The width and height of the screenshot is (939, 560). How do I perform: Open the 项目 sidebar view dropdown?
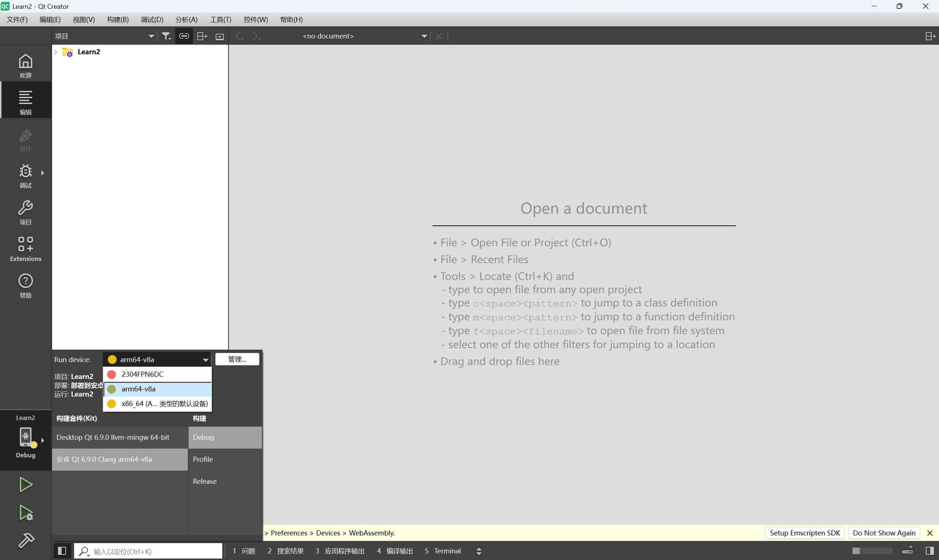104,36
